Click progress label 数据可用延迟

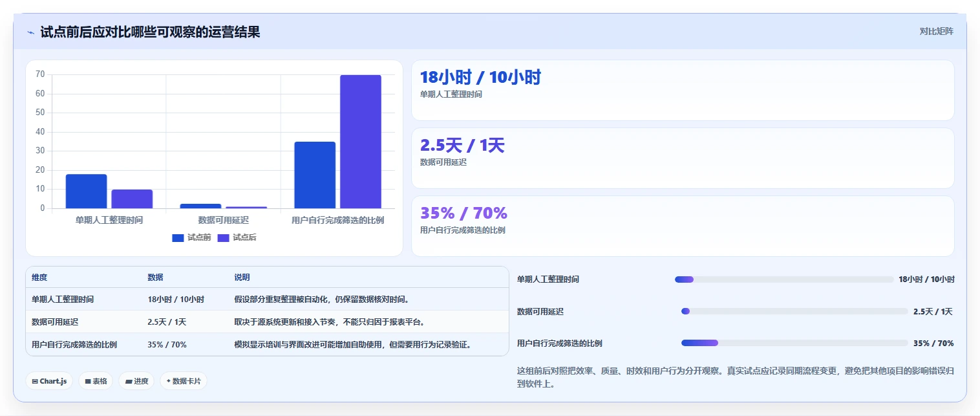pyautogui.click(x=540, y=311)
